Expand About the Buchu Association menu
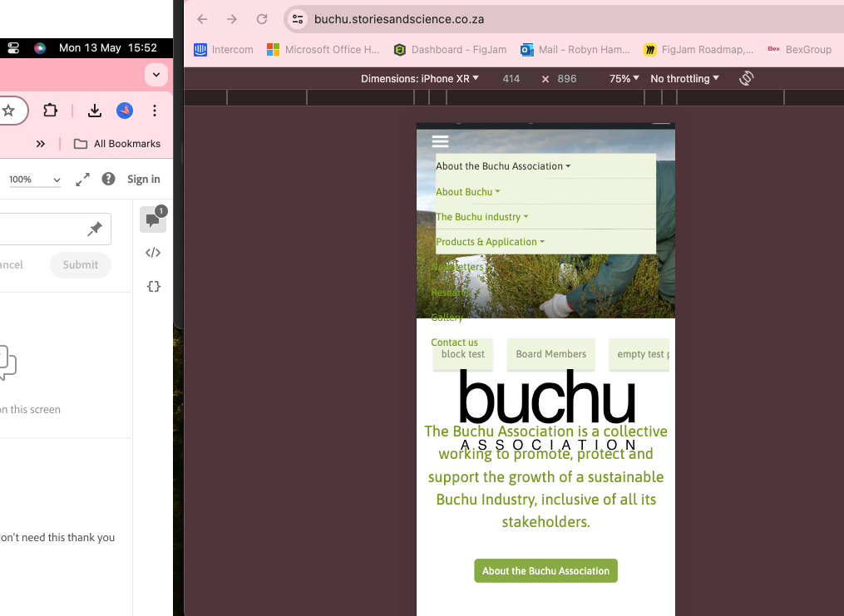The width and height of the screenshot is (844, 616). (x=503, y=166)
